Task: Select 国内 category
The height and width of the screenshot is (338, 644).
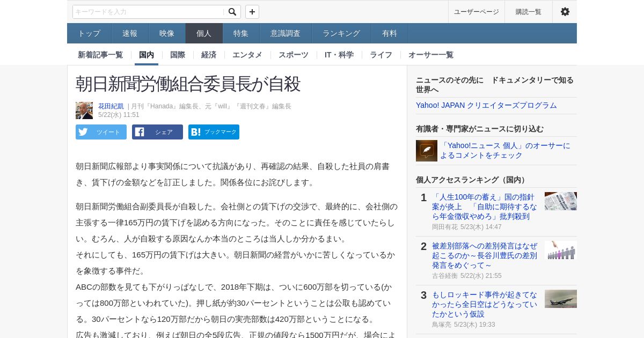Action: (147, 55)
